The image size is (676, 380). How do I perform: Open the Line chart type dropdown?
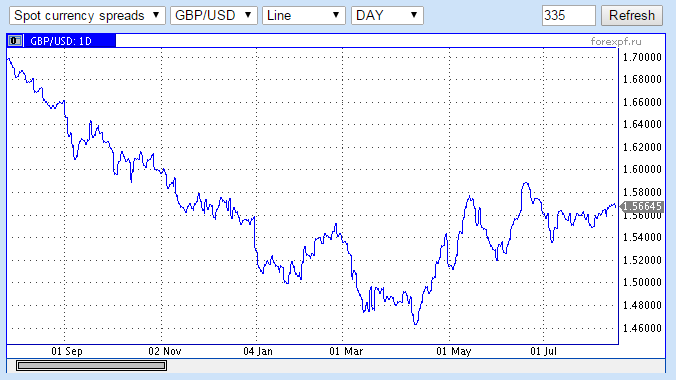(304, 16)
